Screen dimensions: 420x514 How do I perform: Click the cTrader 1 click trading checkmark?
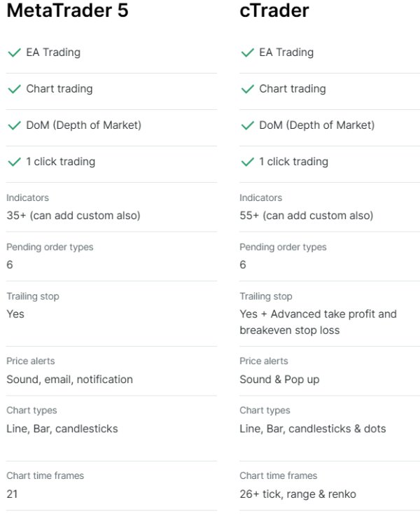(x=246, y=162)
